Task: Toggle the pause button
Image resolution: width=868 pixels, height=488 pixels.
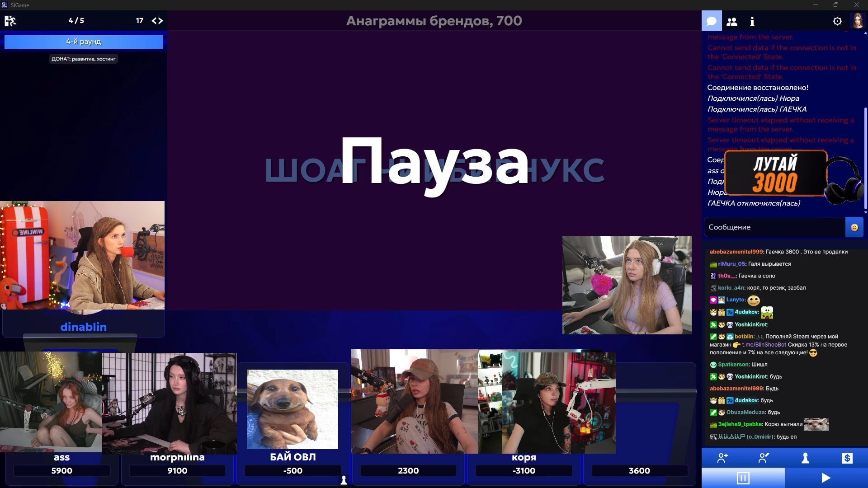Action: pyautogui.click(x=743, y=478)
